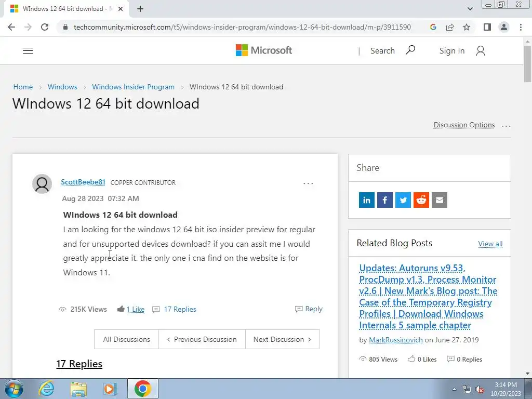
Task: Click the 17 Replies section heading
Action: click(79, 364)
